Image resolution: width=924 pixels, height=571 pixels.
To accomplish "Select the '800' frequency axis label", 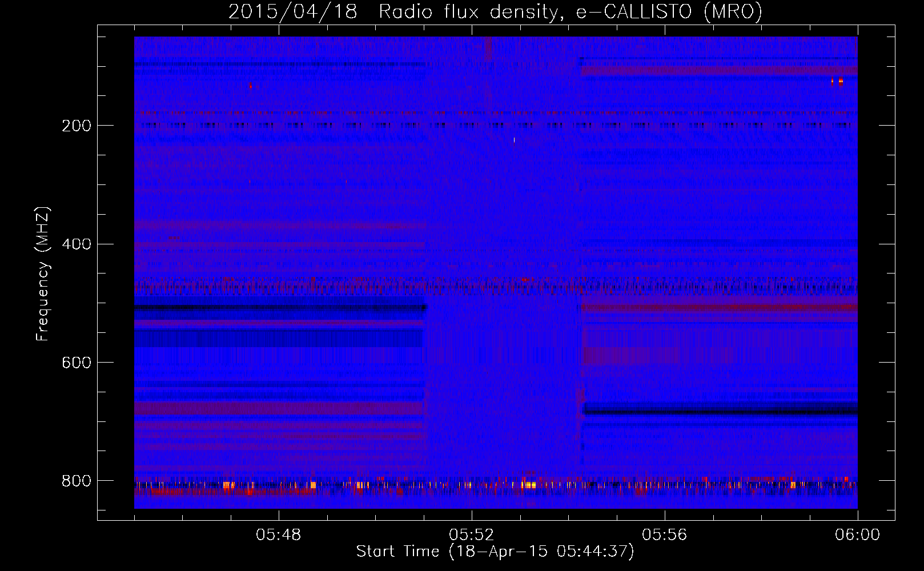I will pos(77,481).
